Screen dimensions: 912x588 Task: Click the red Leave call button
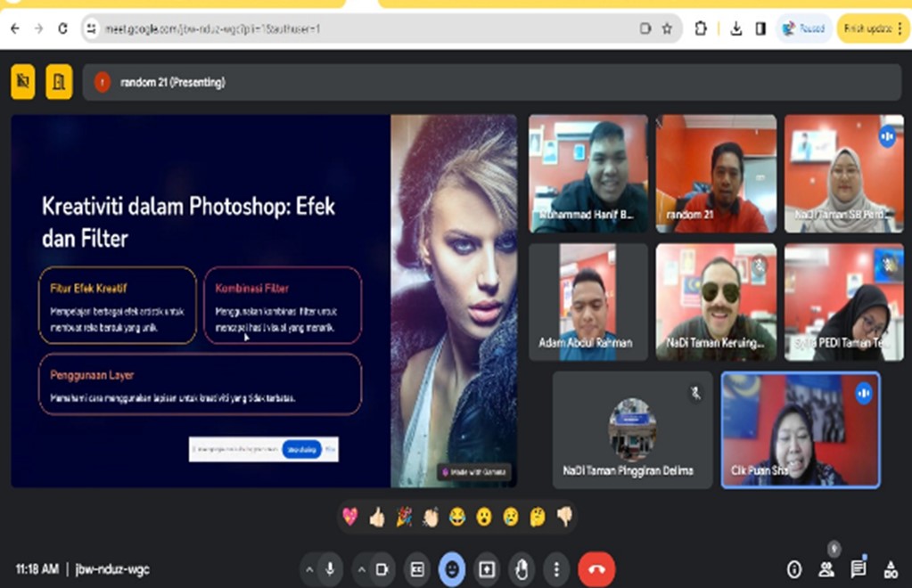click(x=596, y=569)
